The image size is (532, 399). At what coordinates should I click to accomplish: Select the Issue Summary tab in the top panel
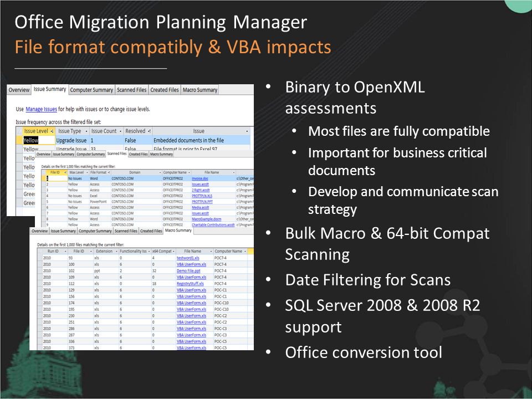pyautogui.click(x=49, y=89)
